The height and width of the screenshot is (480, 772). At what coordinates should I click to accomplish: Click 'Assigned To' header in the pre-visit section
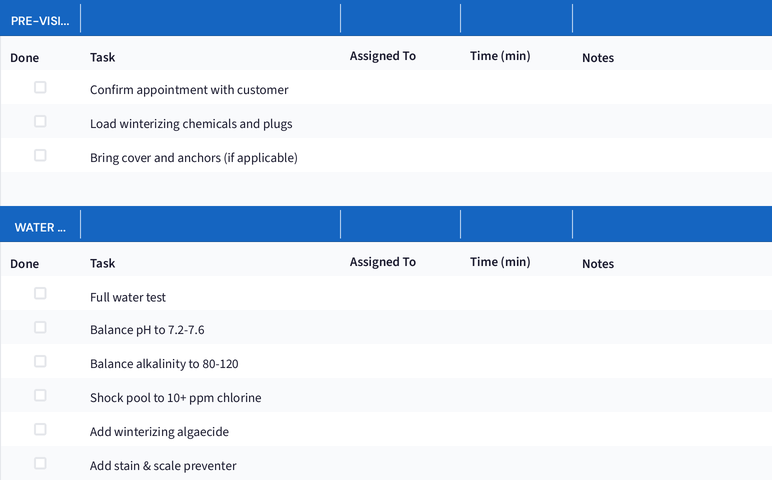[x=382, y=56]
